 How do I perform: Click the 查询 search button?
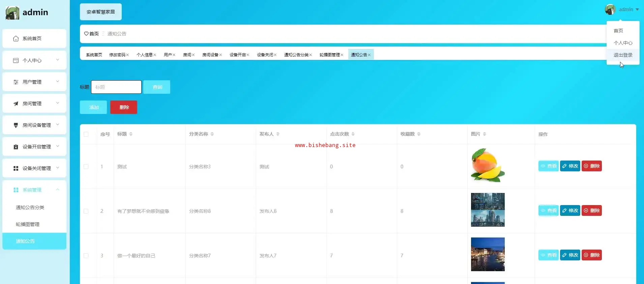(157, 87)
